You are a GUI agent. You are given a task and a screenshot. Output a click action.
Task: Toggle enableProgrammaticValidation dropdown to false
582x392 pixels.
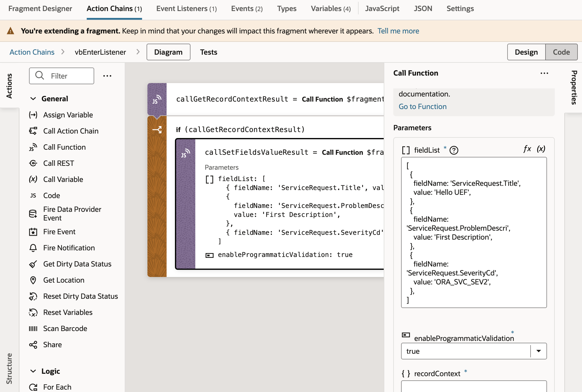(x=539, y=351)
